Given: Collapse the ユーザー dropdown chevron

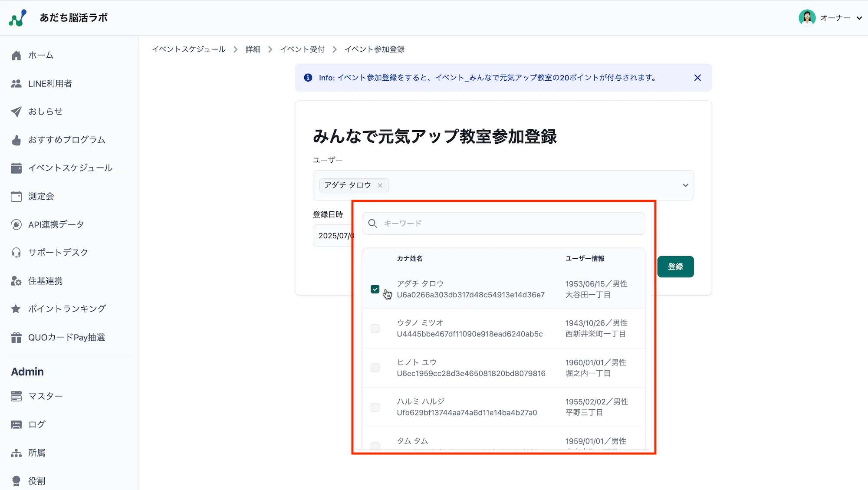Looking at the screenshot, I should click(685, 185).
